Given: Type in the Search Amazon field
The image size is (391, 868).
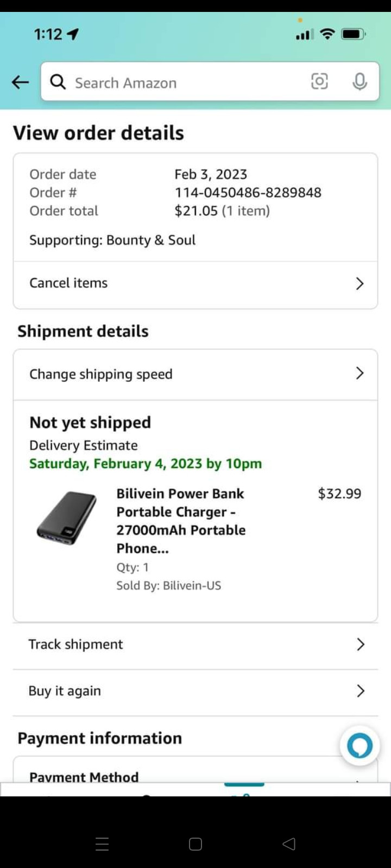Looking at the screenshot, I should point(185,82).
